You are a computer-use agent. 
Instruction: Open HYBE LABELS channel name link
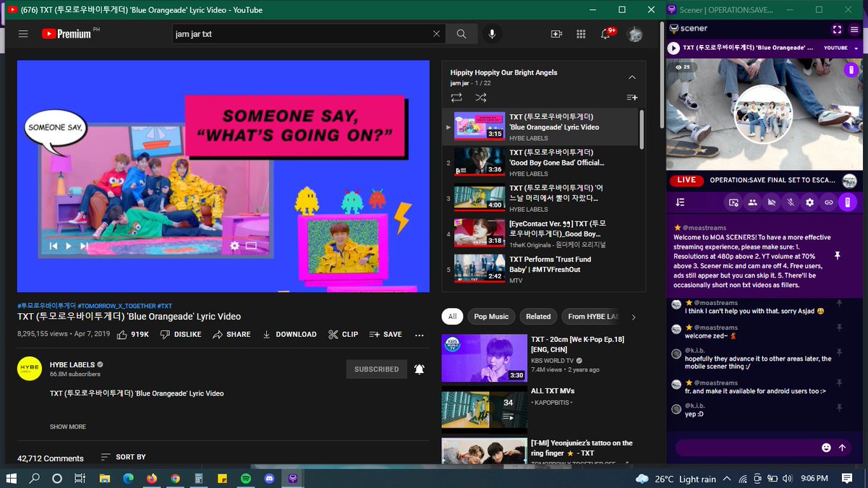pos(72,364)
